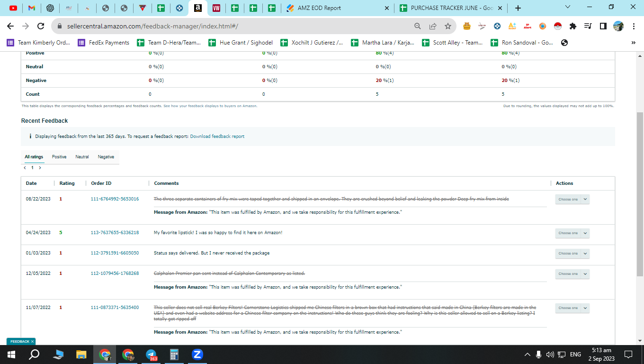644x364 pixels.
Task: Open File Explorer from the taskbar
Action: coord(81,354)
